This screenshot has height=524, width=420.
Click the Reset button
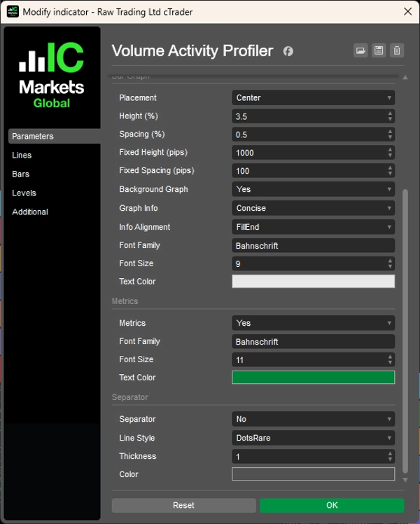pyautogui.click(x=183, y=505)
